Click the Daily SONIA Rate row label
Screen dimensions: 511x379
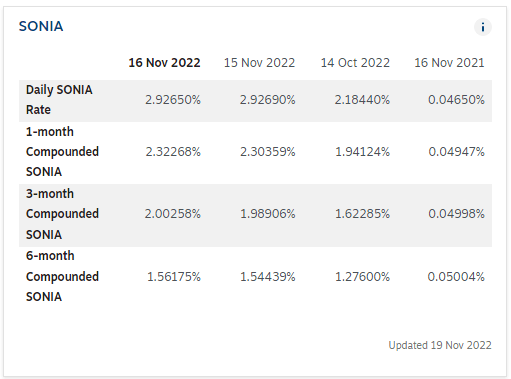click(59, 100)
